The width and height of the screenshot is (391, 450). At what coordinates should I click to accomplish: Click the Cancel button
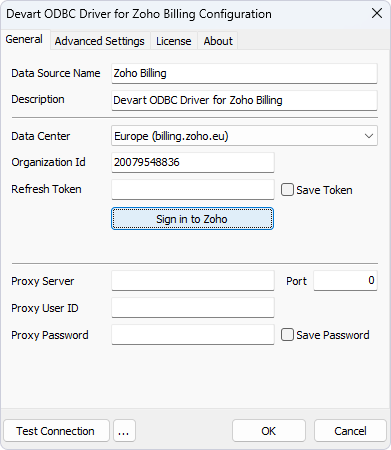click(x=350, y=431)
